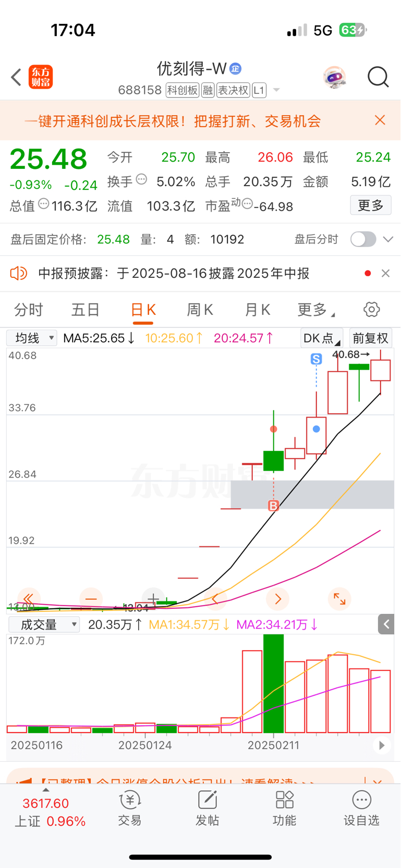
Task: Open chart settings gear icon
Action: pos(372,309)
